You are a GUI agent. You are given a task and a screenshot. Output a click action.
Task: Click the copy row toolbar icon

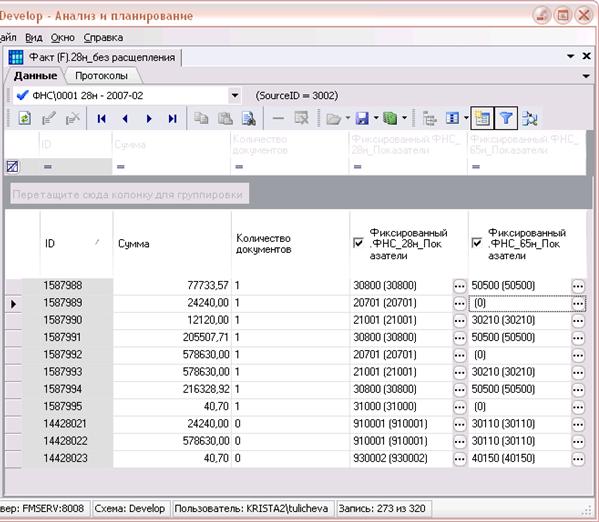pos(201,118)
